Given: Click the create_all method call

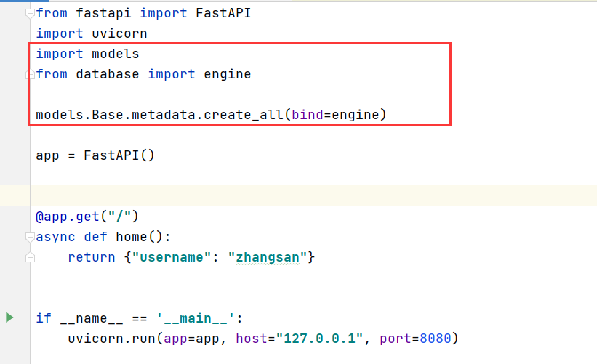Looking at the screenshot, I should point(244,115).
